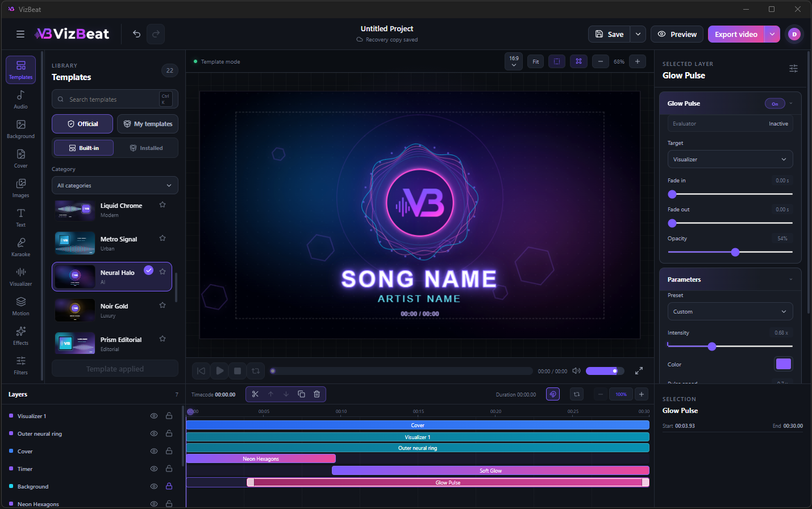Hide the Cover layer

[154, 451]
